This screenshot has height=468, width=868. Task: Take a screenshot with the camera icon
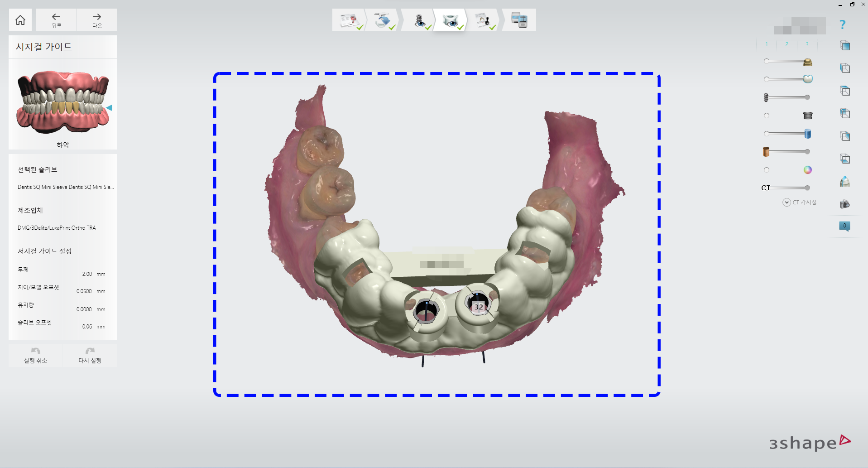click(844, 204)
